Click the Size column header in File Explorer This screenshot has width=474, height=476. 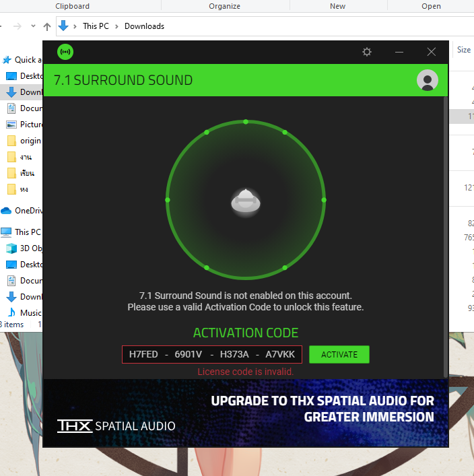pos(464,50)
